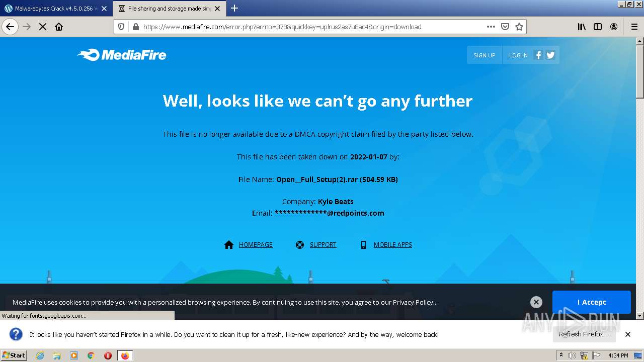The height and width of the screenshot is (362, 644).
Task: Select the File sharing MediaFire tab
Action: point(170,9)
